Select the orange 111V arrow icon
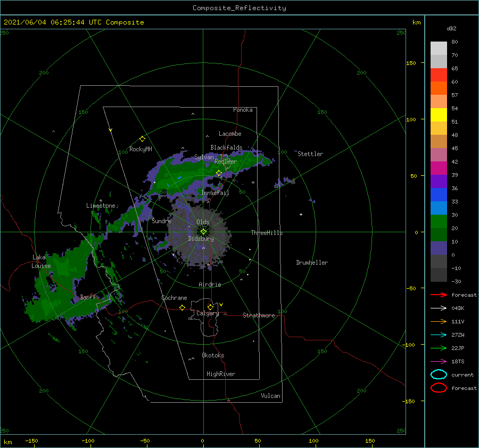 (x=439, y=321)
